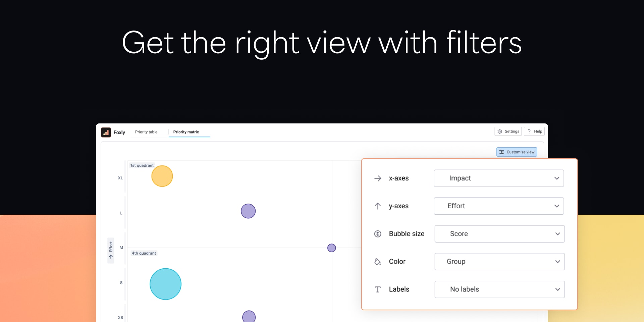The image size is (644, 322).
Task: Select the large cyan bubble
Action: pos(166,284)
